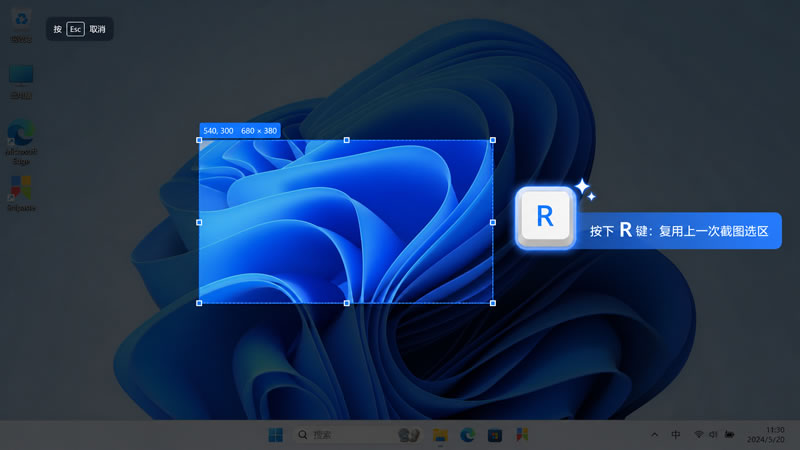Click the Snipaste icon on the taskbar
This screenshot has height=450, width=800.
522,435
